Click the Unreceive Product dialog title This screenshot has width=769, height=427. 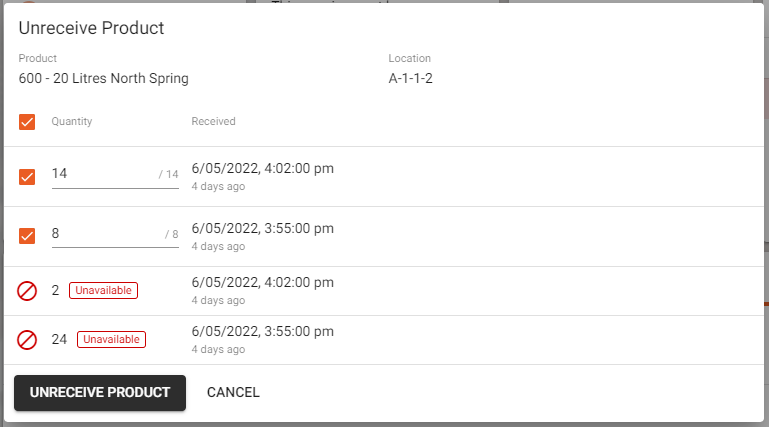[x=91, y=28]
